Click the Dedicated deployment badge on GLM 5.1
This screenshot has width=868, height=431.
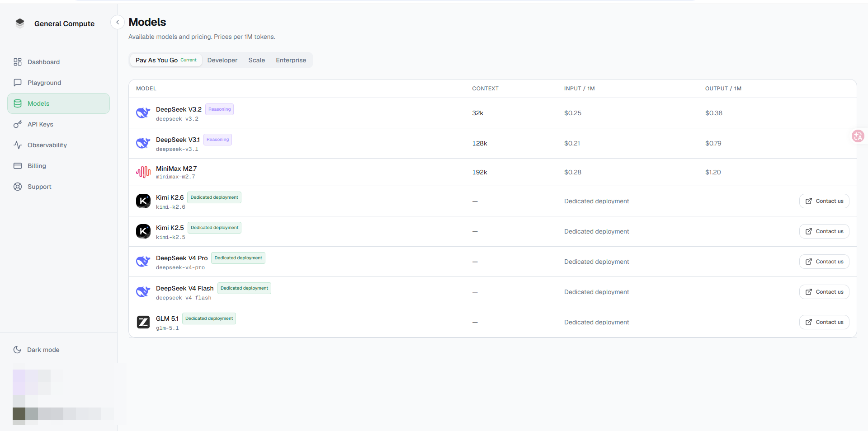[x=209, y=319]
